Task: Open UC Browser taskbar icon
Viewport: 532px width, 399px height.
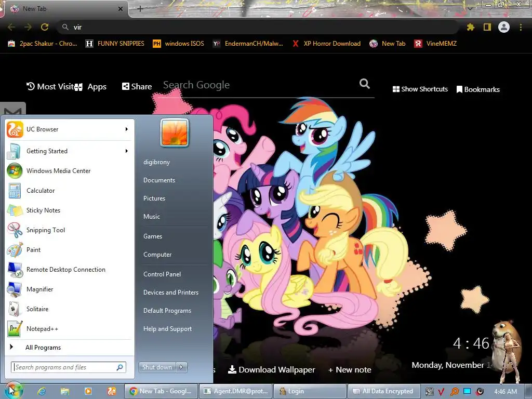Action: [x=112, y=391]
